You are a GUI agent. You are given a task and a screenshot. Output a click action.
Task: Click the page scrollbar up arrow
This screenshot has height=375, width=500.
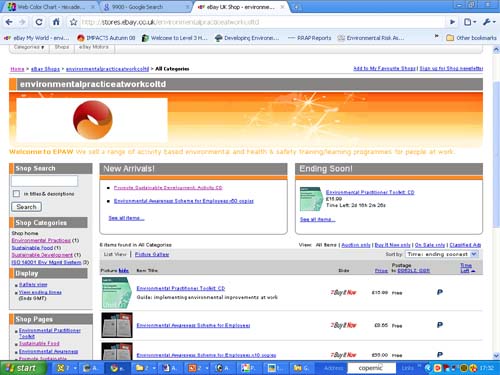[496, 50]
